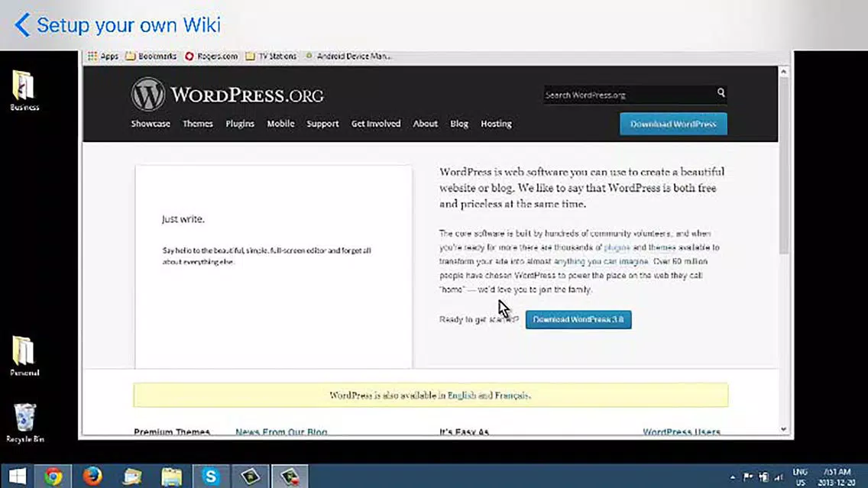Show hidden system tray icons

pos(732,477)
